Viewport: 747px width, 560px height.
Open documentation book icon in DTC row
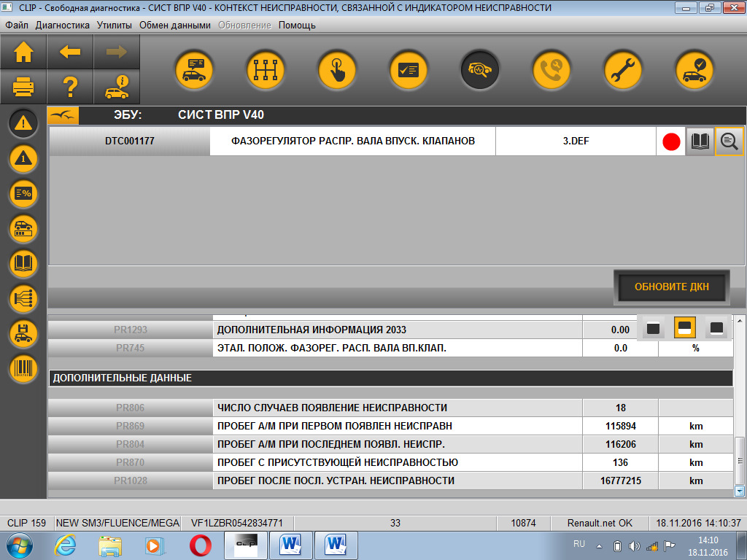pos(700,141)
